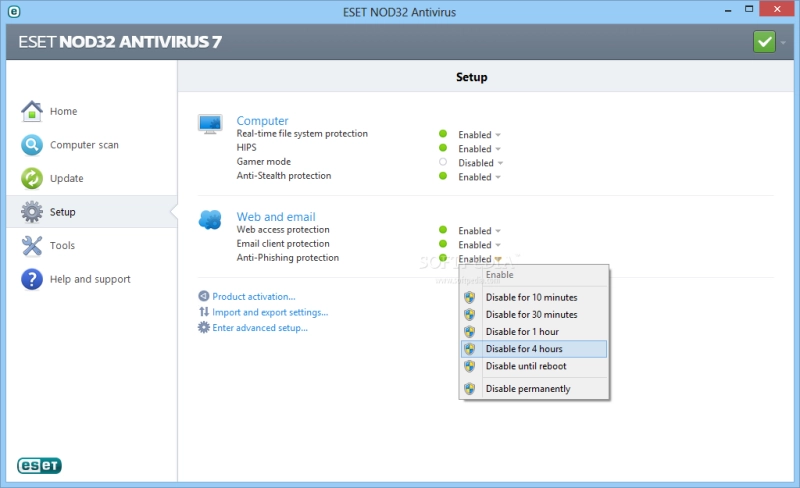Image resolution: width=800 pixels, height=488 pixels.
Task: Open the Web and email heading link
Action: (x=276, y=217)
